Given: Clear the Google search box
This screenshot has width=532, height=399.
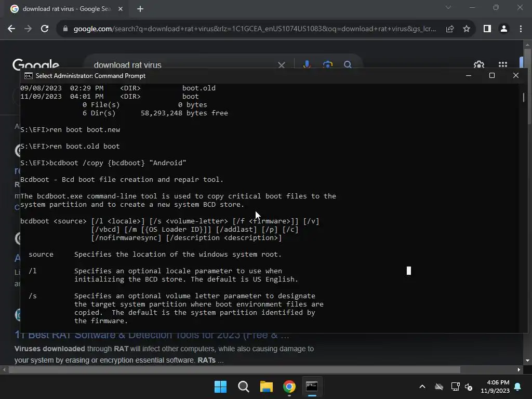Looking at the screenshot, I should 281,64.
